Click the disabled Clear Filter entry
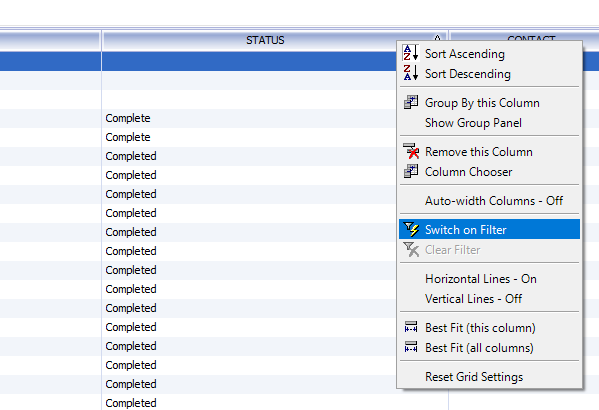599x410 pixels. click(489, 250)
